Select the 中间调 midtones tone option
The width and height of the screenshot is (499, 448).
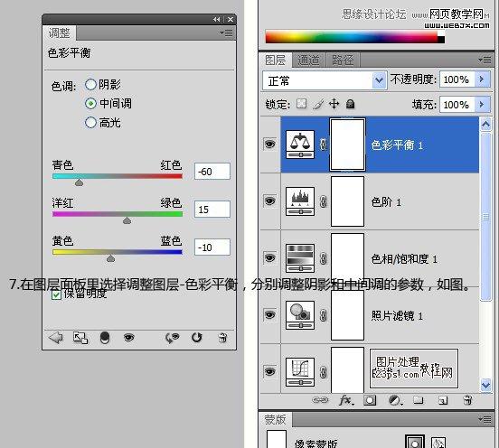click(90, 103)
